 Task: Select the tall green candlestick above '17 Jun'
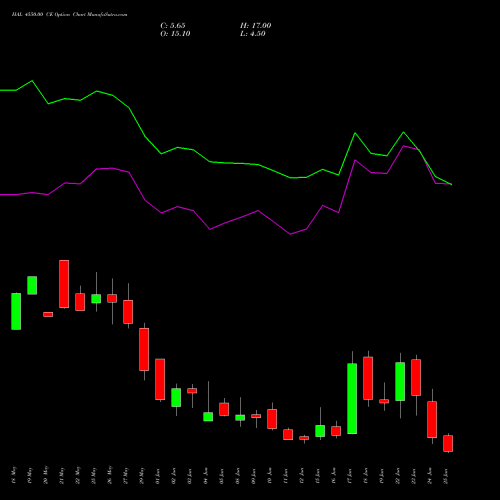pyautogui.click(x=352, y=398)
